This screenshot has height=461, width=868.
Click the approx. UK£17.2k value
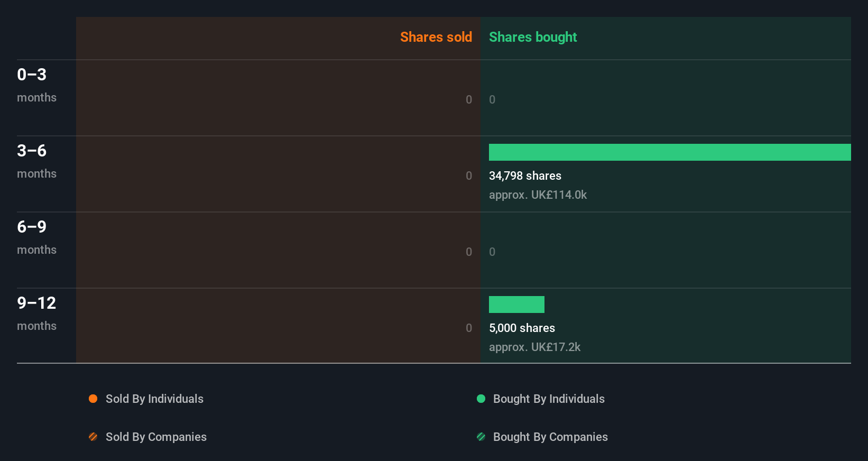click(x=534, y=347)
